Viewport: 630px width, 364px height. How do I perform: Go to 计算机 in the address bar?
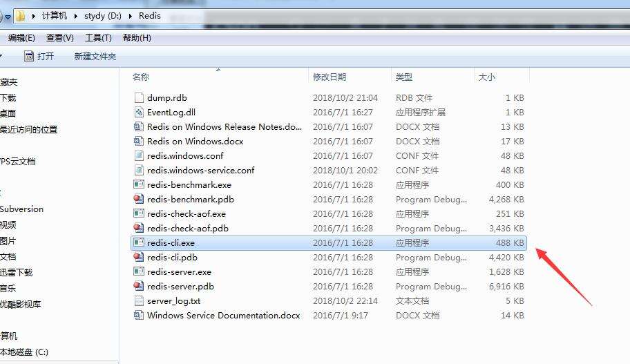(x=55, y=16)
